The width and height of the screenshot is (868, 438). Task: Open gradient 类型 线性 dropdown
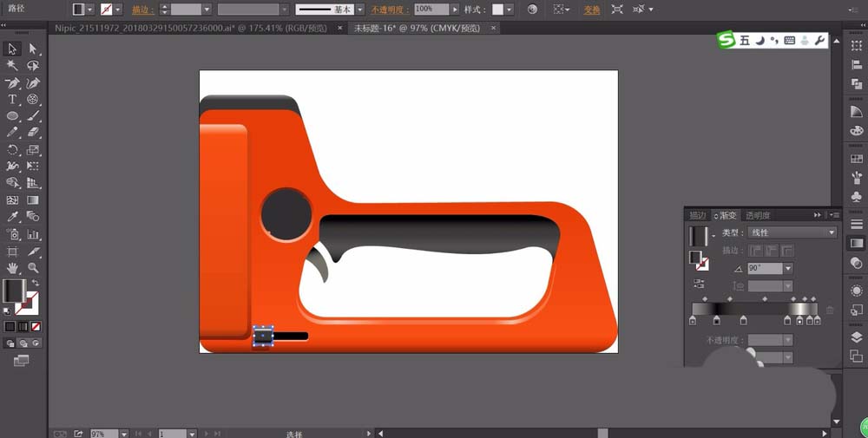pos(792,232)
